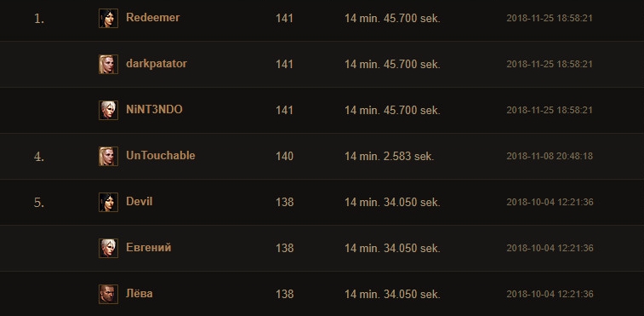Viewport: 644px width, 316px height.
Task: Select rank number 5 entry
Action: (x=39, y=203)
